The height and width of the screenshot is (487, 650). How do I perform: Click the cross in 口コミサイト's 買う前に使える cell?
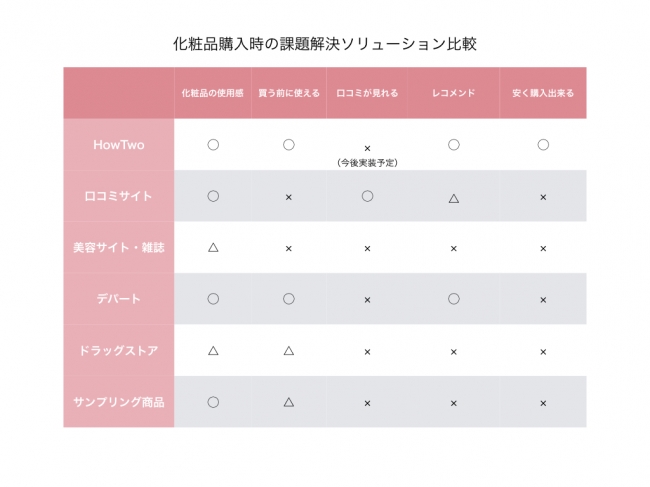coord(288,197)
